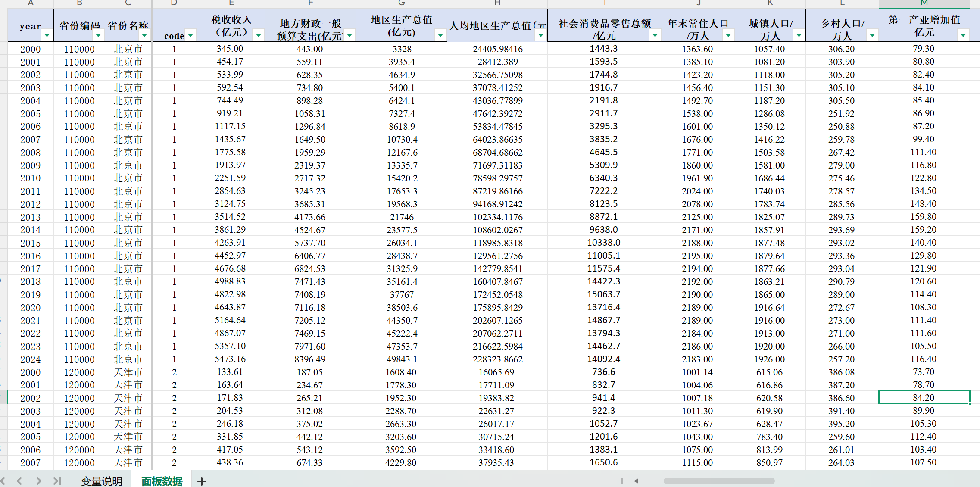Click the horizontal scroll left arrow
Image resolution: width=980 pixels, height=487 pixels.
pos(636,481)
